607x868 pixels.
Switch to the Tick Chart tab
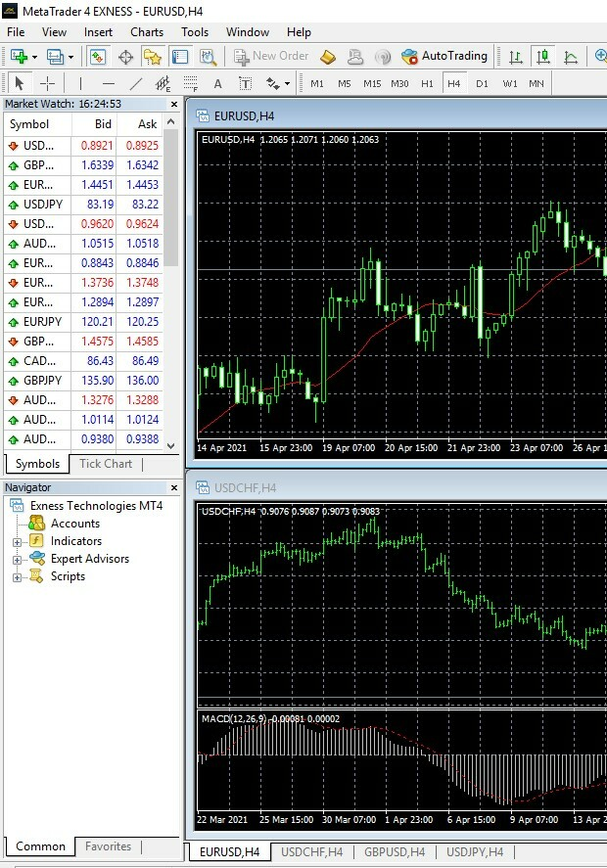point(106,464)
